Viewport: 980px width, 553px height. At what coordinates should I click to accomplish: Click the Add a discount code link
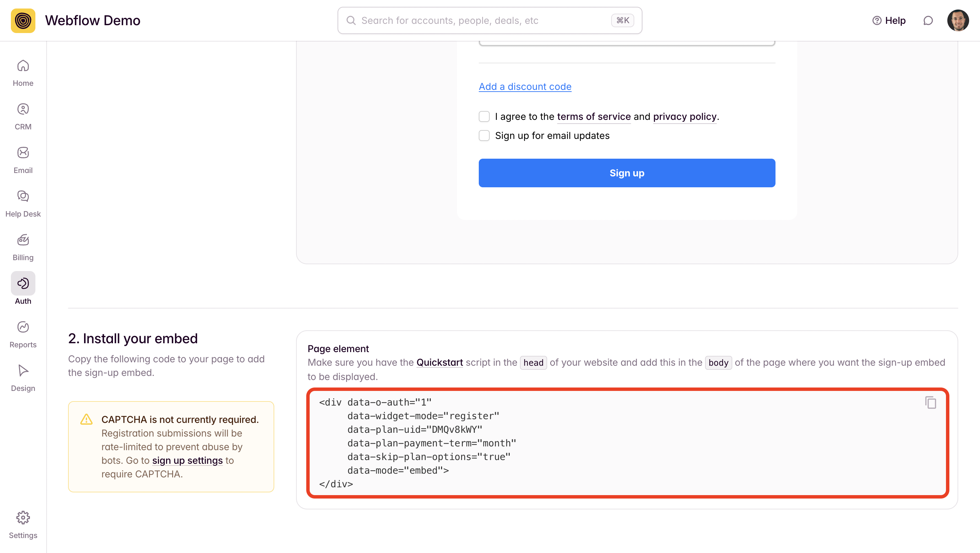pos(525,86)
